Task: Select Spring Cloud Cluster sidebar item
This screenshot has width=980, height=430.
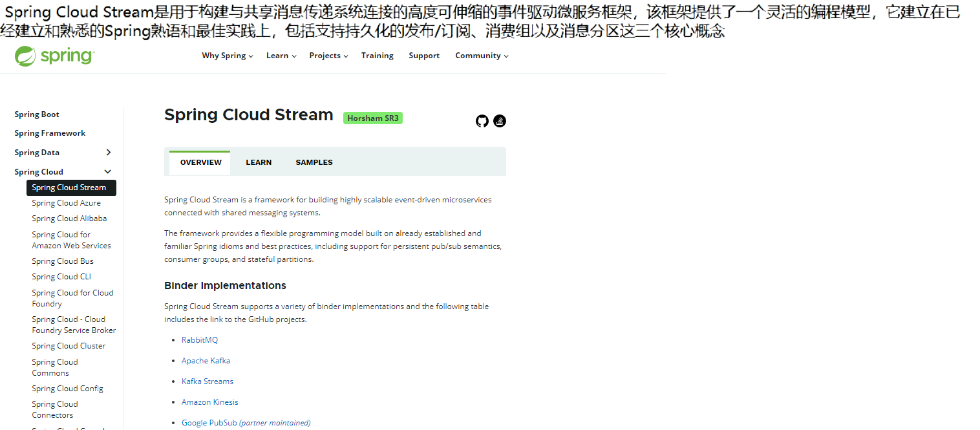Action: [x=69, y=346]
